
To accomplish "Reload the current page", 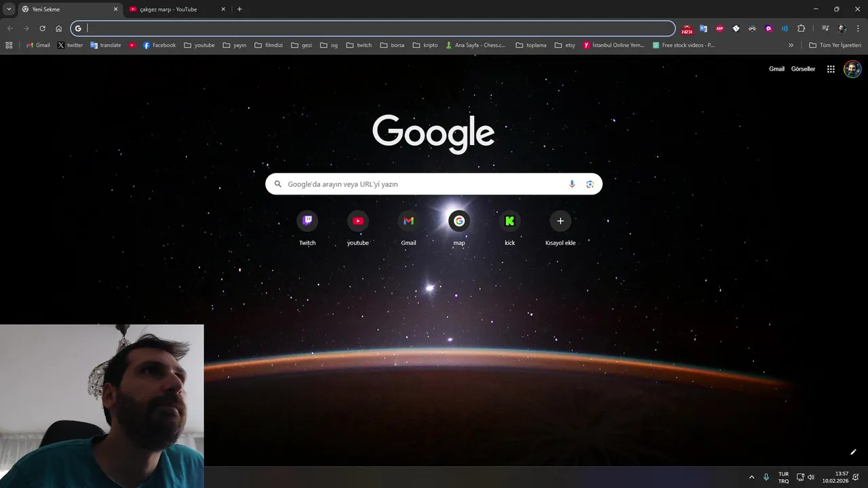I will [x=42, y=28].
